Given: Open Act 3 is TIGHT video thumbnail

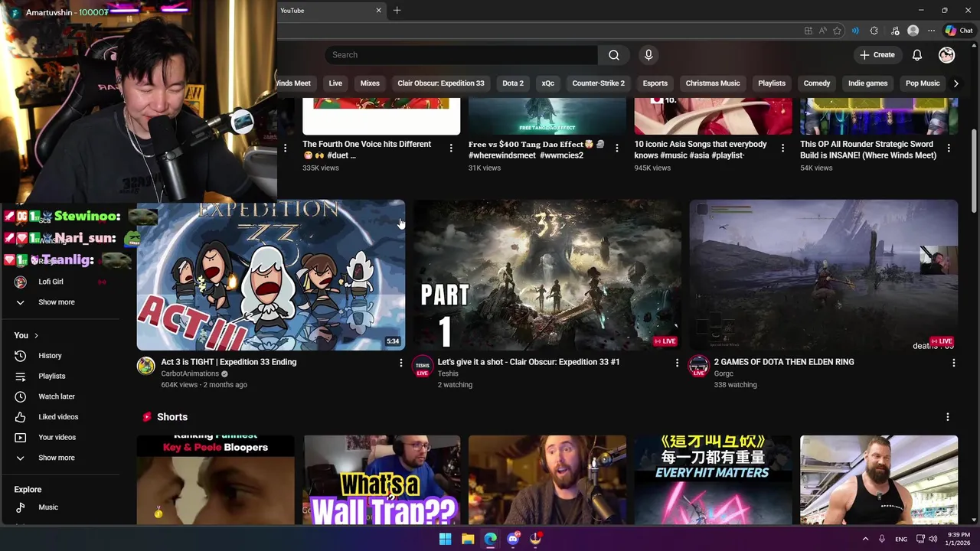Looking at the screenshot, I should click(270, 275).
